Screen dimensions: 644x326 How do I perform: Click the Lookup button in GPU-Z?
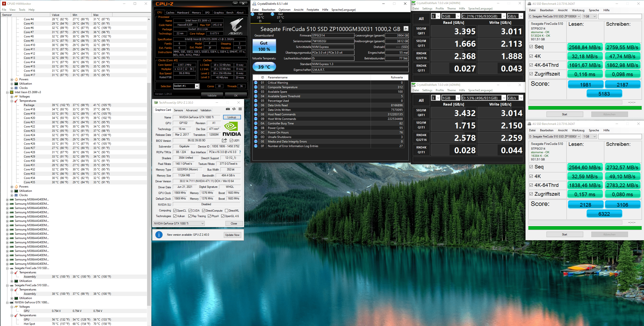point(232,117)
